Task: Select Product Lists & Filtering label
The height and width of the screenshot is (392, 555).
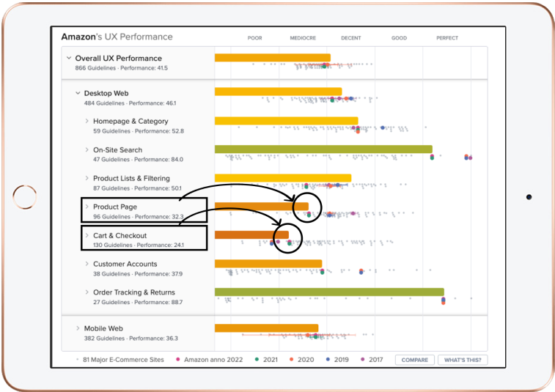Action: pos(131,178)
